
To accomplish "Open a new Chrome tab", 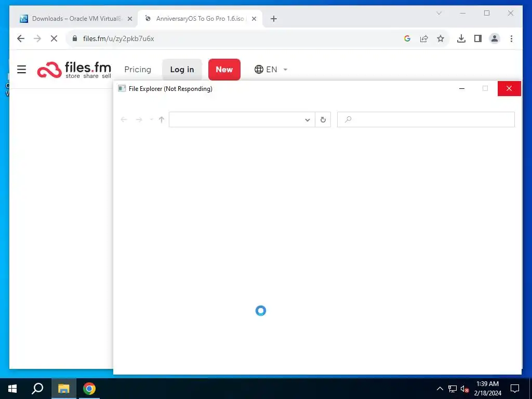I will point(274,19).
